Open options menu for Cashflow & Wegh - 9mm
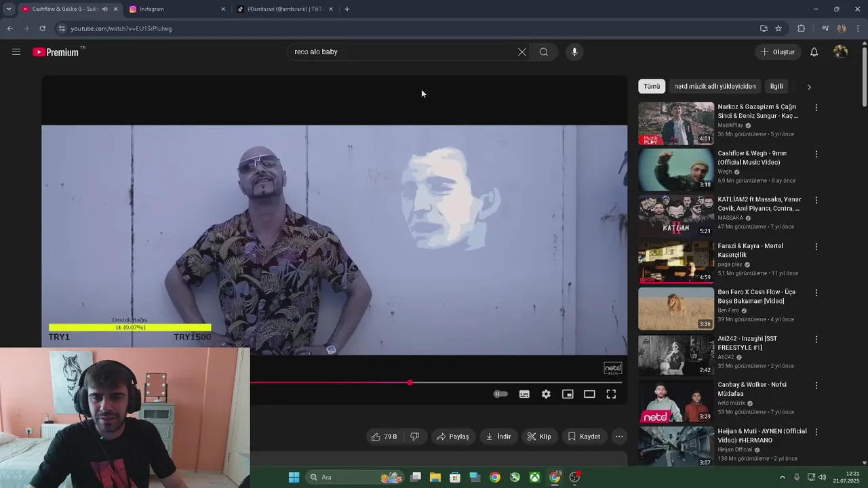The height and width of the screenshot is (488, 868). click(x=816, y=154)
